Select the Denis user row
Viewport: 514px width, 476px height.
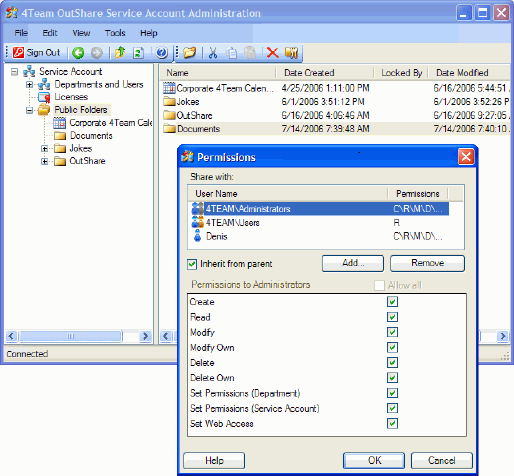click(319, 236)
